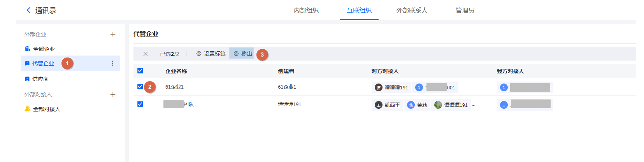
Task: Toggle the select-all header checkbox
Action: [140, 71]
